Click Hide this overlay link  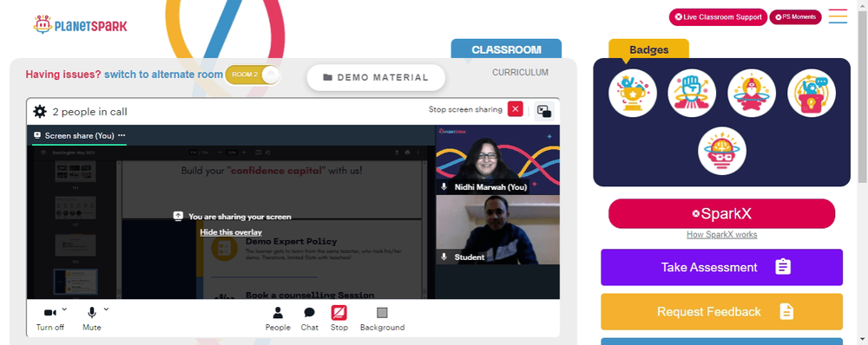[x=231, y=232]
